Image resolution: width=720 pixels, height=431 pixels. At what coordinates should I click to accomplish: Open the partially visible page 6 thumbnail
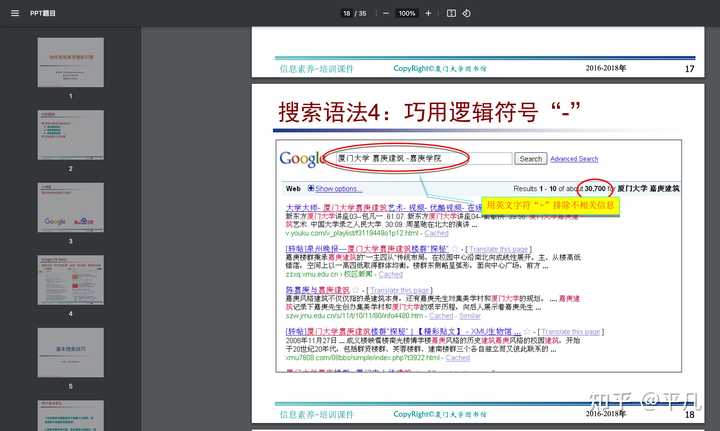tap(71, 415)
